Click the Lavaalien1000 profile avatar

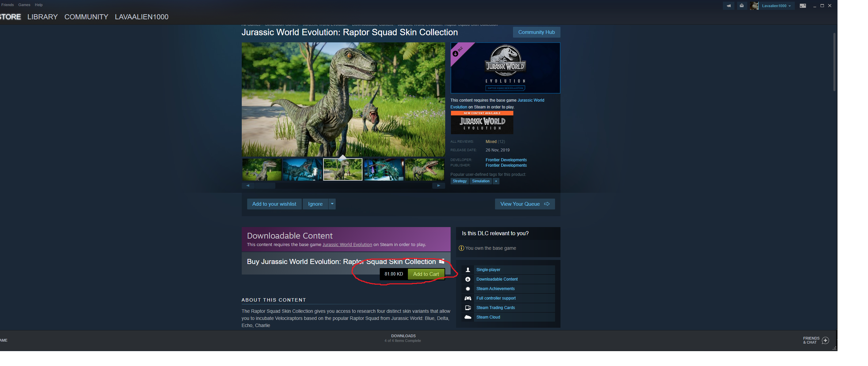pyautogui.click(x=754, y=6)
